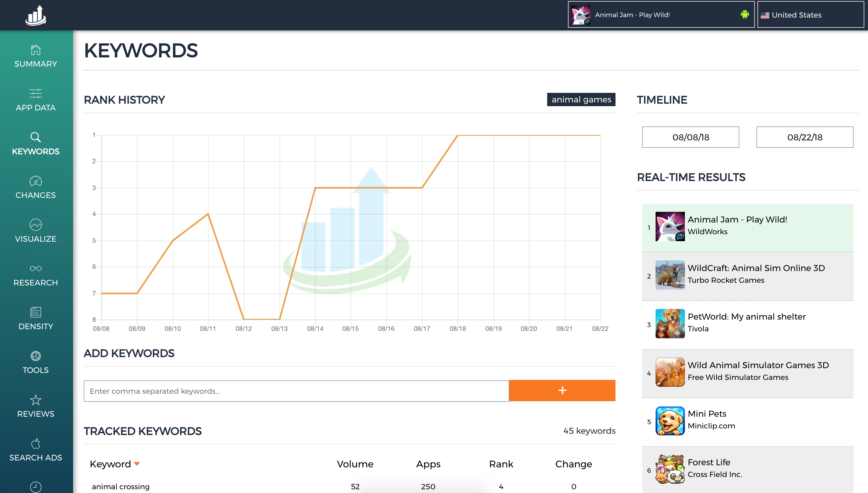This screenshot has width=868, height=493.
Task: Click Animal Jam icon in app selector
Action: pyautogui.click(x=581, y=15)
